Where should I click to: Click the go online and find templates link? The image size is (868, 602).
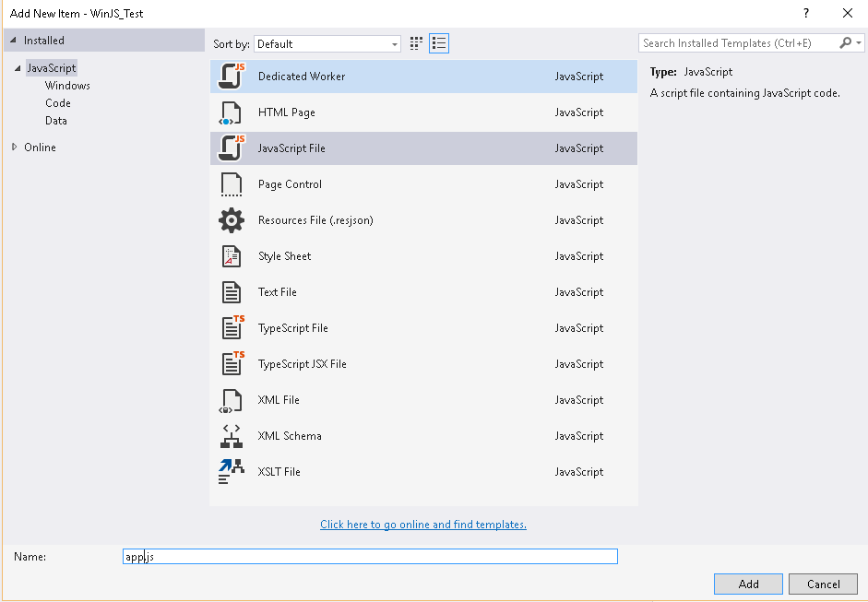423,525
